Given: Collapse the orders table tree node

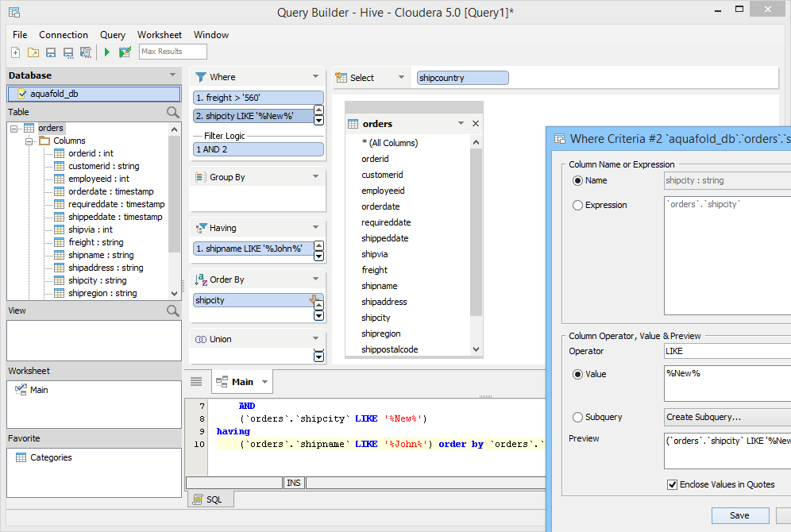Looking at the screenshot, I should [14, 129].
